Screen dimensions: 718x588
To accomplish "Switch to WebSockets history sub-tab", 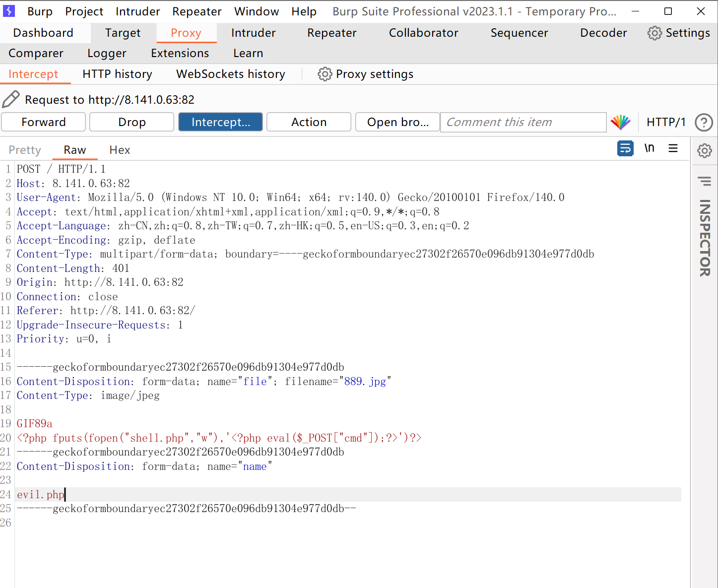I will (x=231, y=74).
